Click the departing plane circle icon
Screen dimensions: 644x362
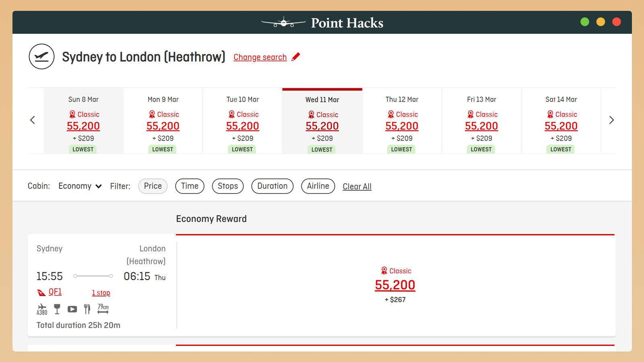[x=41, y=57]
